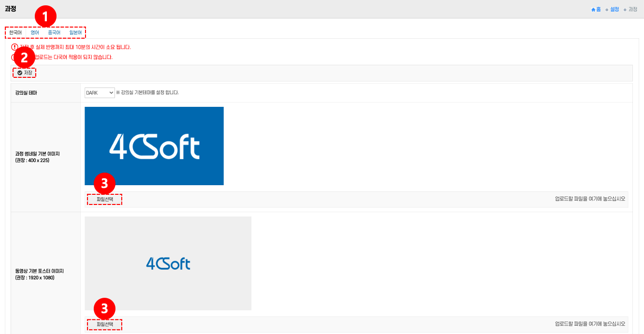Switch to the 영어 language tab
644x334 pixels.
(35, 33)
